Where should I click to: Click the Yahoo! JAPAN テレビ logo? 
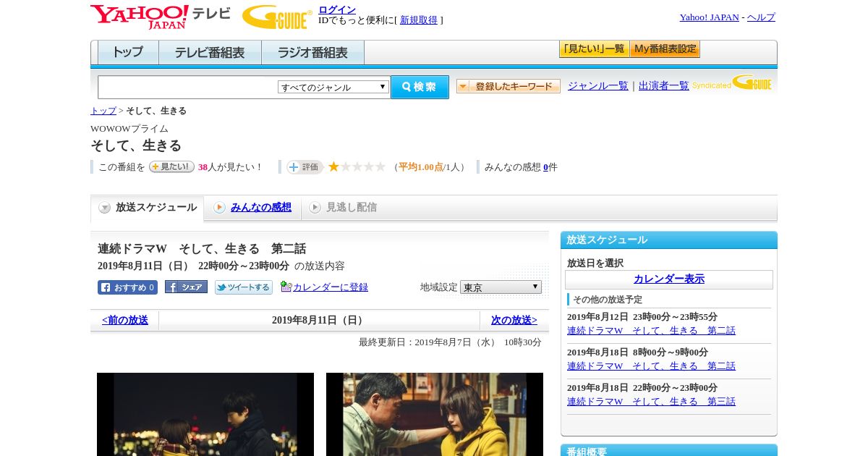point(160,17)
